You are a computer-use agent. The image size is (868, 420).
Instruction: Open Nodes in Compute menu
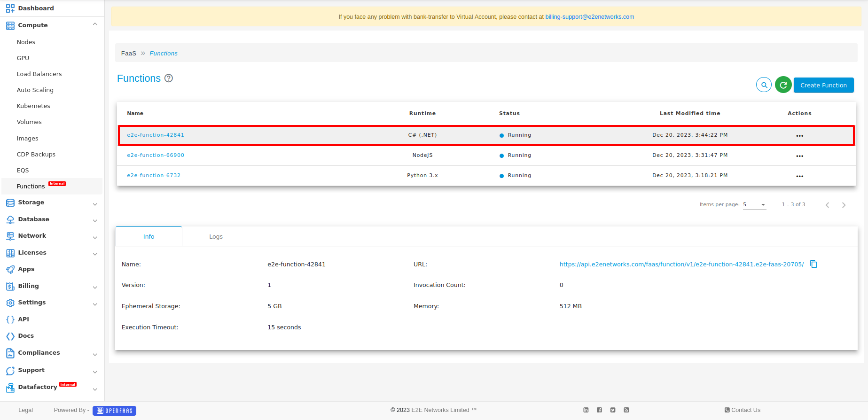click(x=26, y=42)
